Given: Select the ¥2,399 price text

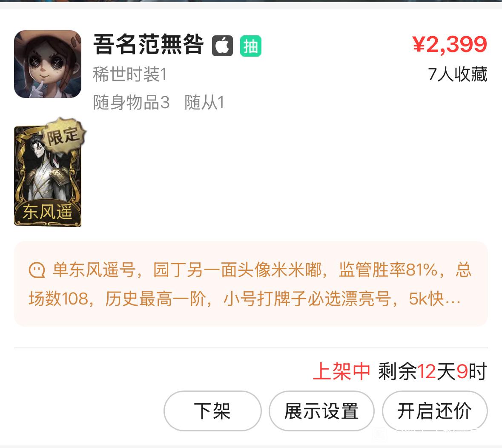Looking at the screenshot, I should tap(450, 44).
